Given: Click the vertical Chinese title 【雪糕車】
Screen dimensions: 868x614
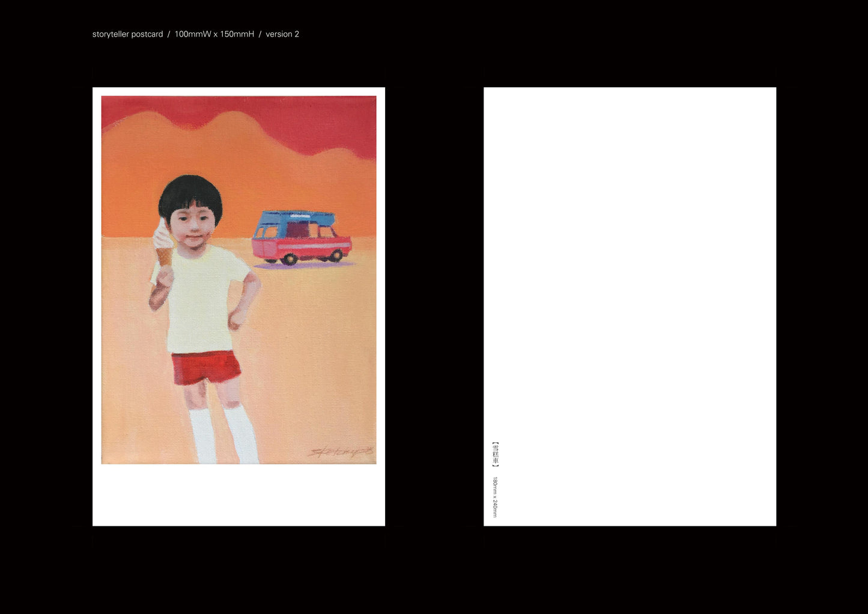Looking at the screenshot, I should (495, 454).
